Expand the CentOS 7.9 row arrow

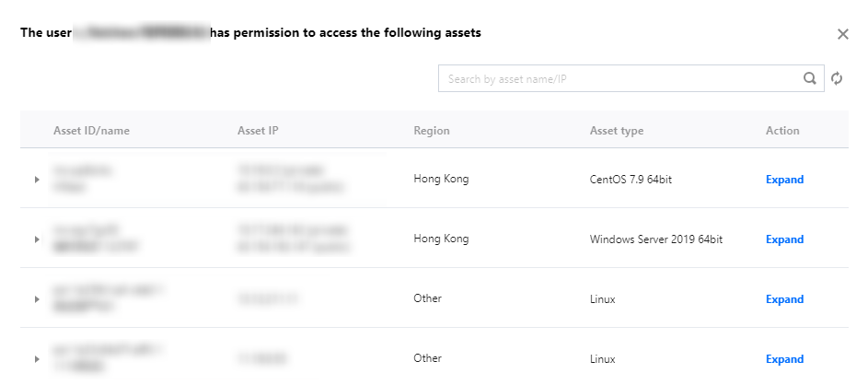pos(37,180)
